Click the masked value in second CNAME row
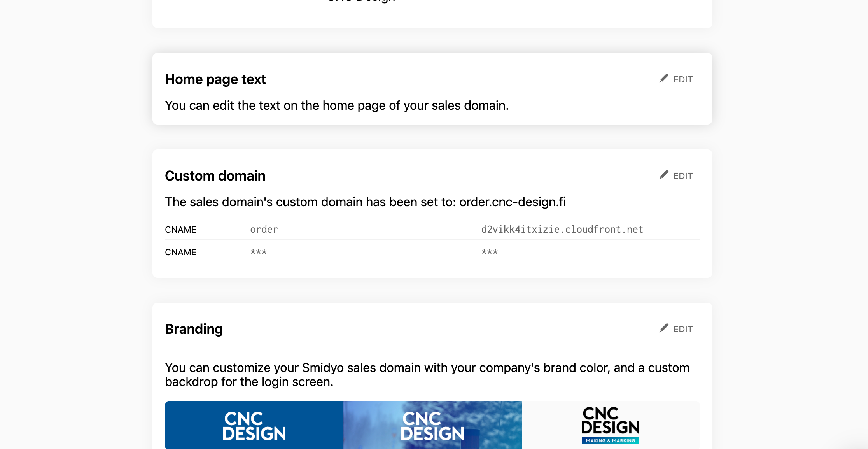This screenshot has height=449, width=868. (x=490, y=252)
